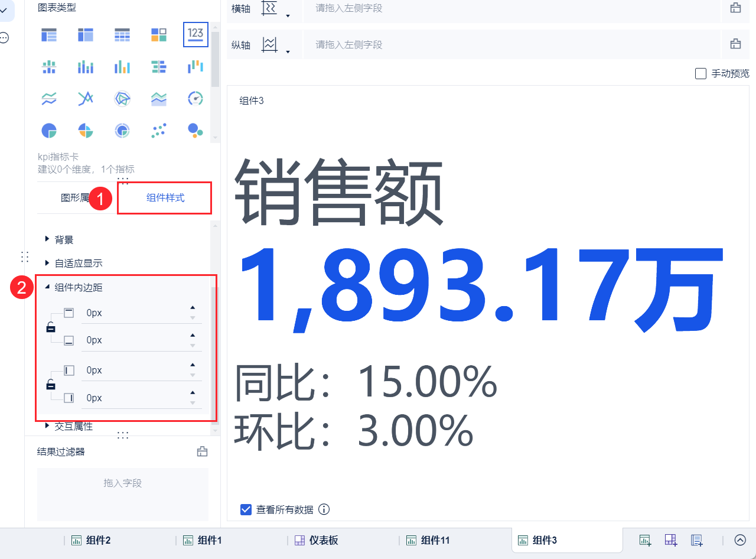Select the pie chart type
Screen dimensions: 756x559
49,131
